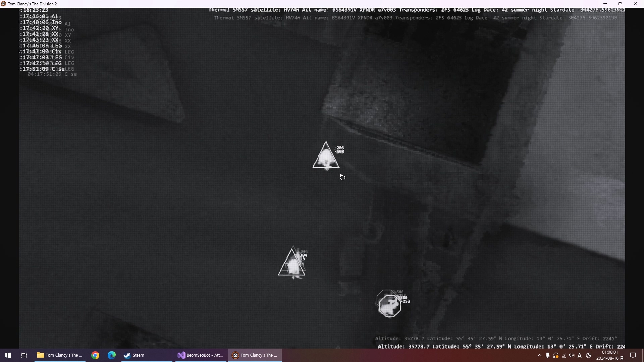
Task: Expand the hidden system tray icons
Action: pos(539,356)
